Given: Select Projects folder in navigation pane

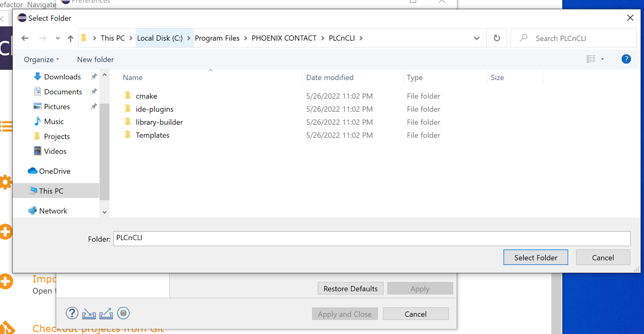Looking at the screenshot, I should [x=57, y=136].
